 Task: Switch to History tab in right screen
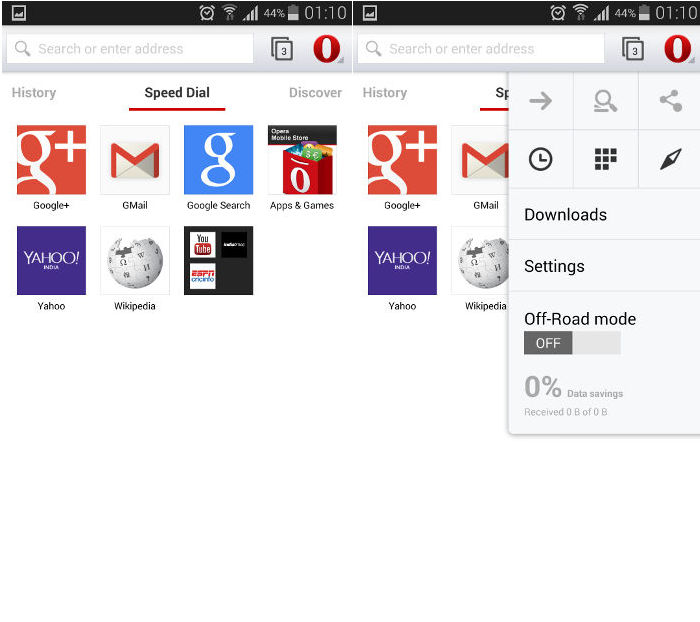pyautogui.click(x=385, y=93)
